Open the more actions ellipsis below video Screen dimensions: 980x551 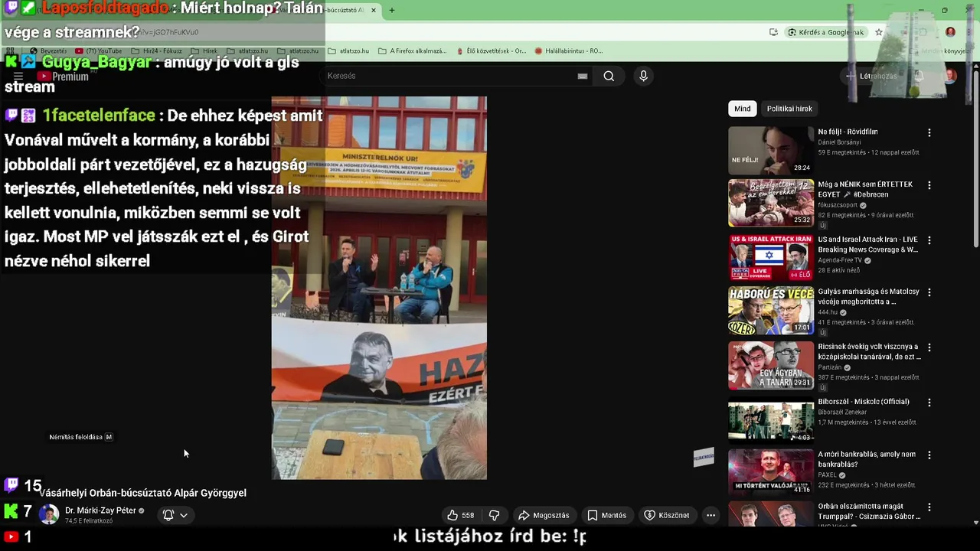[710, 515]
